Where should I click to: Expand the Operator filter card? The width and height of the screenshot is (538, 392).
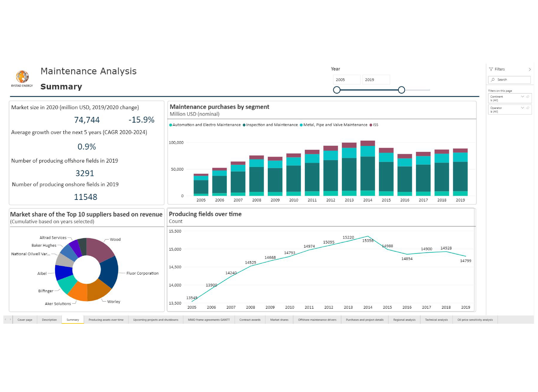click(522, 108)
